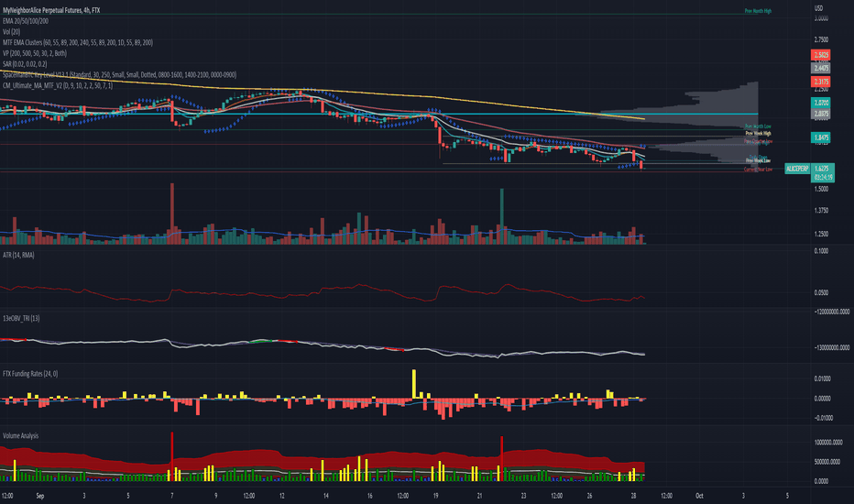Click the Oct label on the time axis

coord(699,496)
